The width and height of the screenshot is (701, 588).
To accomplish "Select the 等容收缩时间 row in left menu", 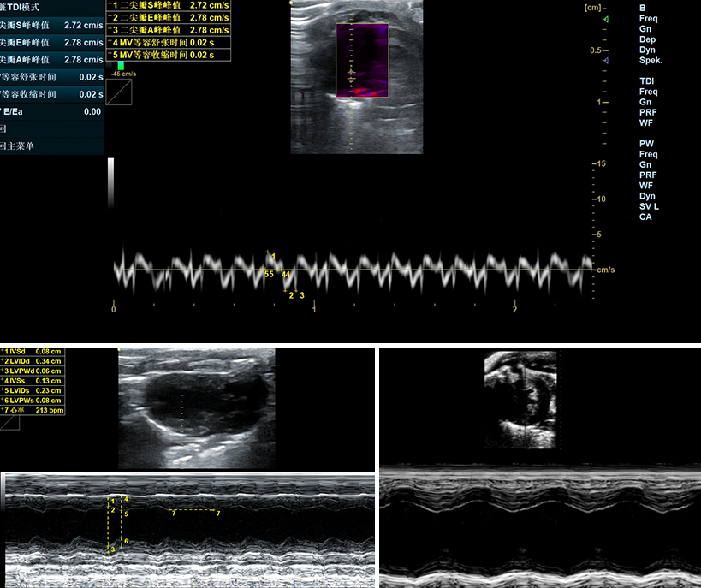I will click(52, 94).
